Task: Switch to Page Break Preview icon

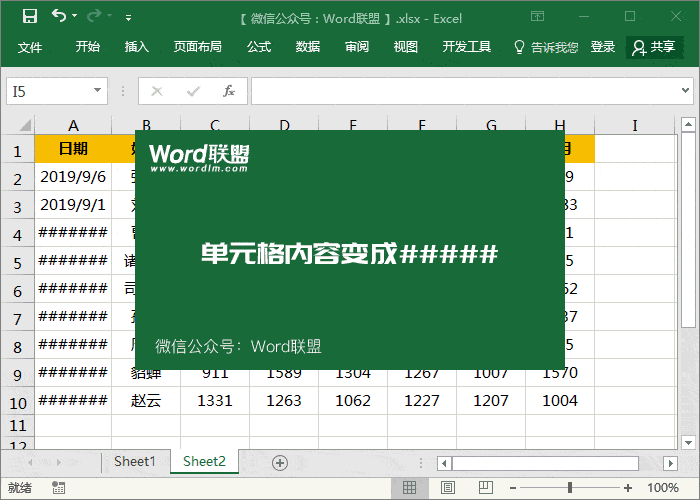Action: (486, 488)
